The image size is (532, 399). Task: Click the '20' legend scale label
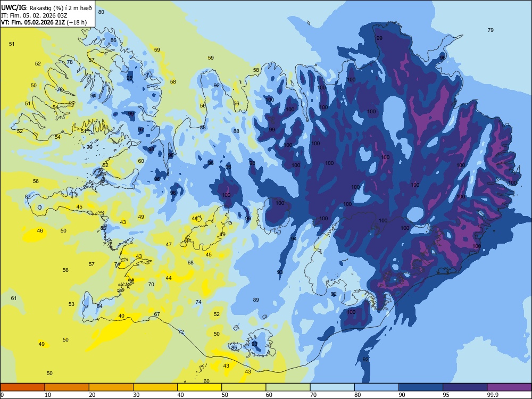click(x=92, y=395)
